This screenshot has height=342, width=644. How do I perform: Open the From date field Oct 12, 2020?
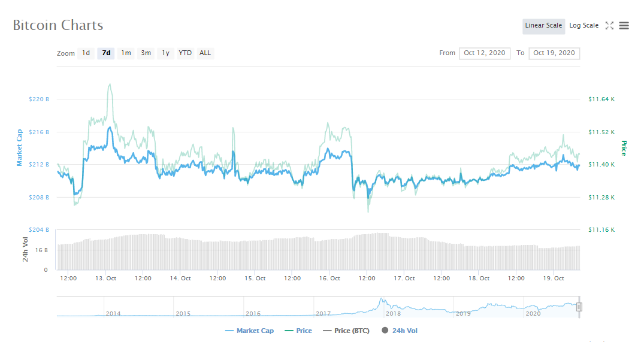tap(485, 53)
